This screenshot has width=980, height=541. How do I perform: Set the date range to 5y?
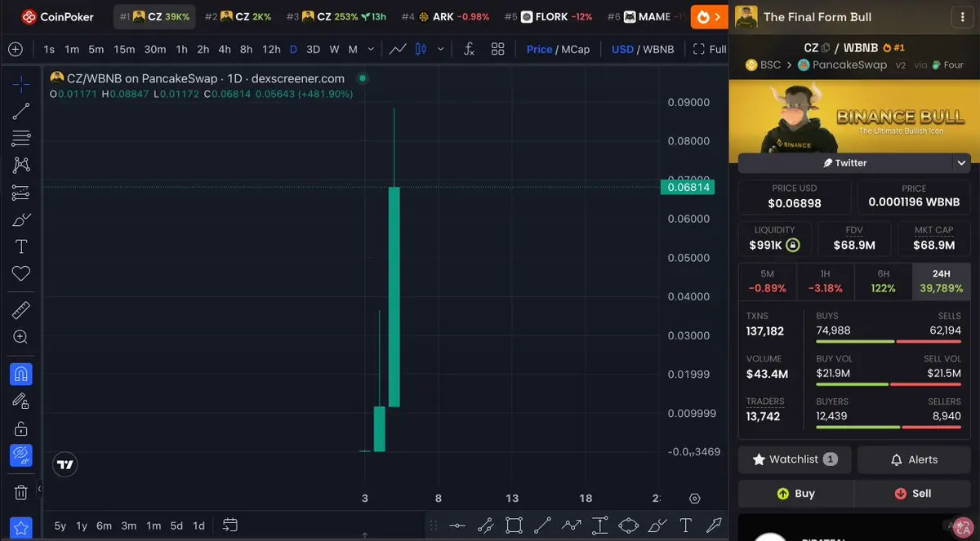[60, 525]
